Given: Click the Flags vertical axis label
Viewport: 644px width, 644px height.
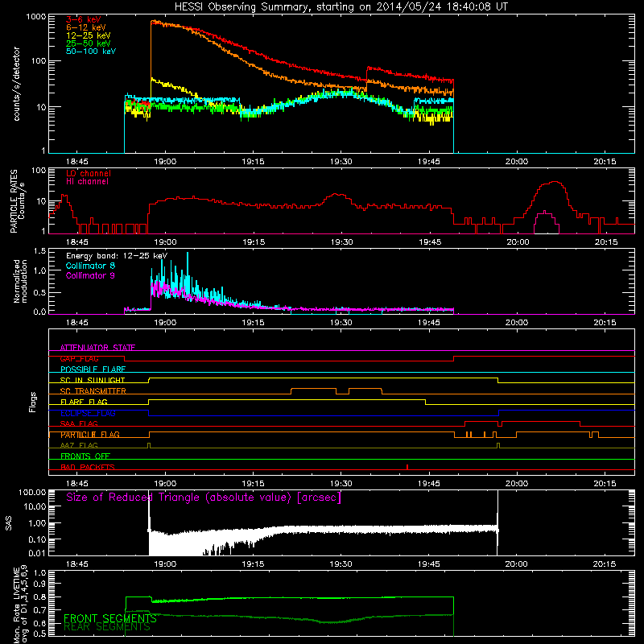Looking at the screenshot, I should (33, 402).
